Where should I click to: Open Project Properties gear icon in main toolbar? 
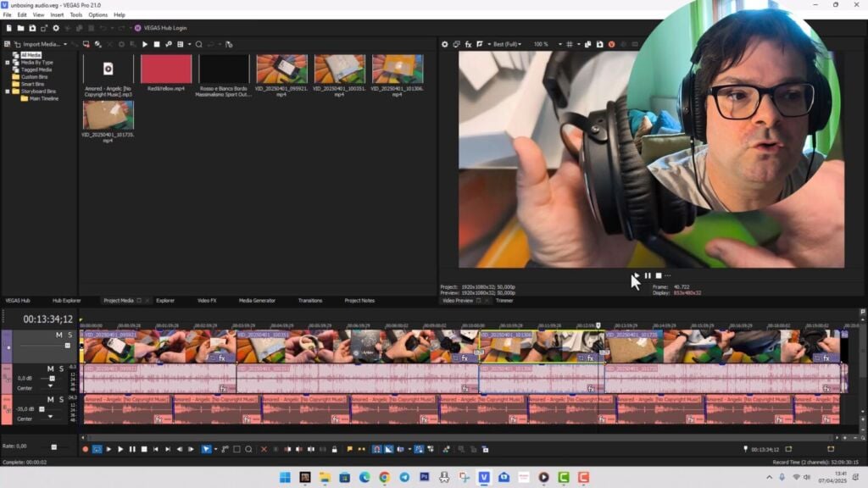(x=56, y=28)
